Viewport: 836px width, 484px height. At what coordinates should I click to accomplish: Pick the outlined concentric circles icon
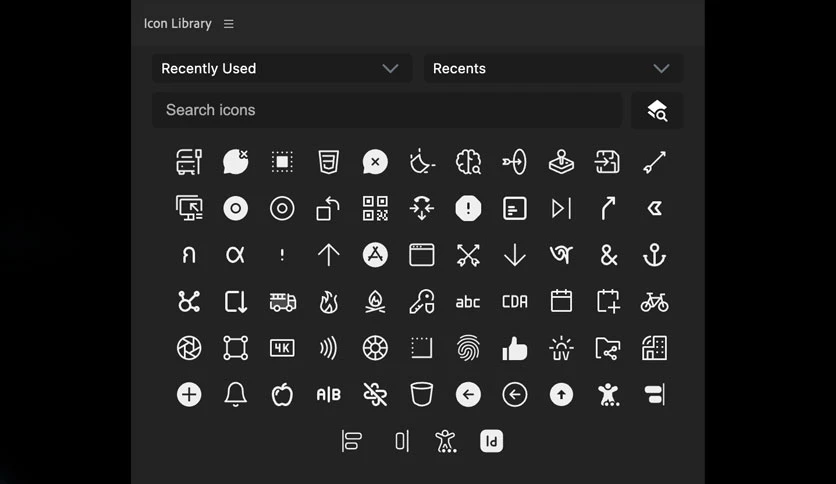click(282, 208)
